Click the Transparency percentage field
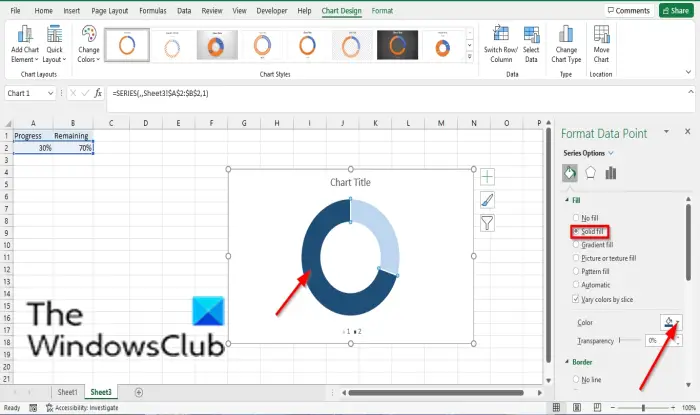This screenshot has width=700, height=415. 660,340
